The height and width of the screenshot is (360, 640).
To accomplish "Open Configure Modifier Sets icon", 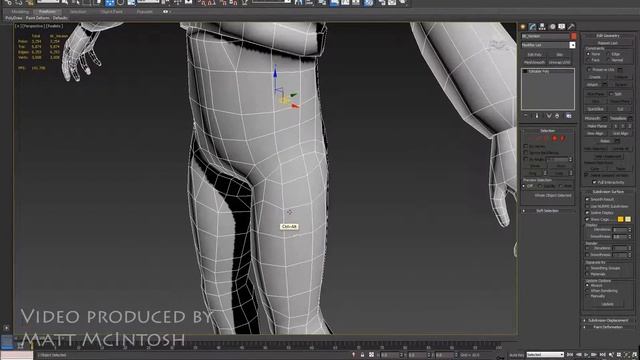I will (569, 116).
